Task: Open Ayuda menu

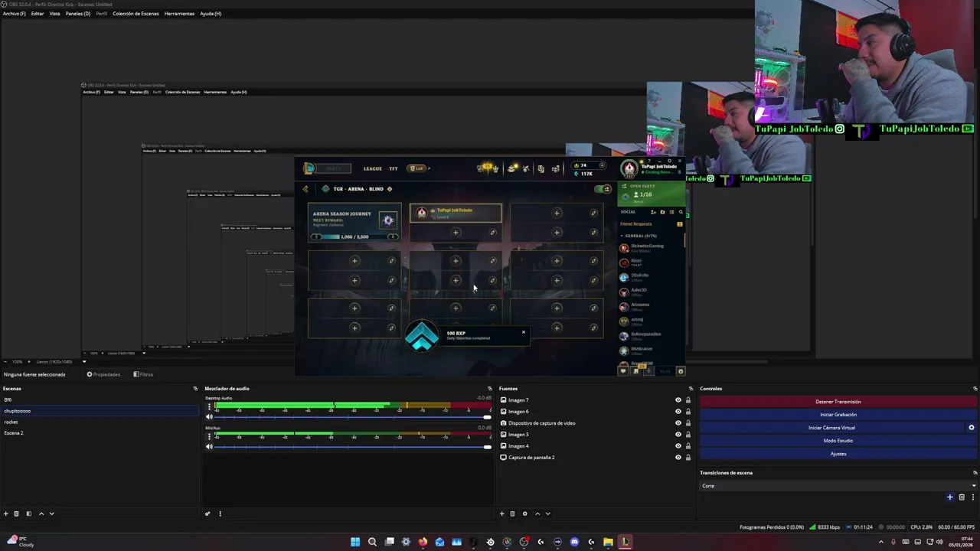Action: pyautogui.click(x=211, y=14)
